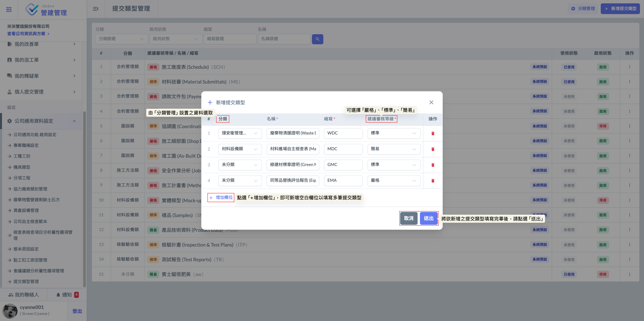Image resolution: width=644 pixels, height=321 pixels.
Task: Click the 營建管理 logo
Action: 46,10
